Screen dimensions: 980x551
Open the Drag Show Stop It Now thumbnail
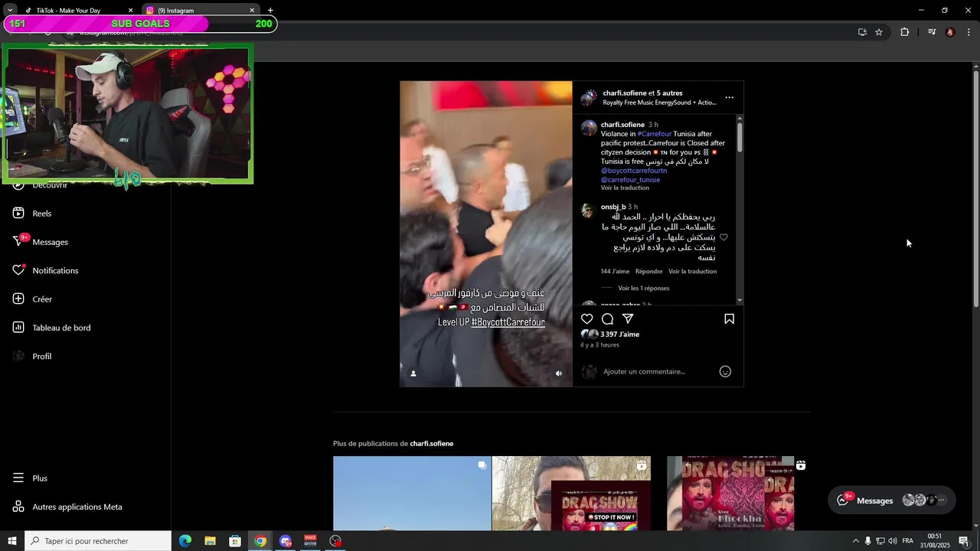click(571, 494)
